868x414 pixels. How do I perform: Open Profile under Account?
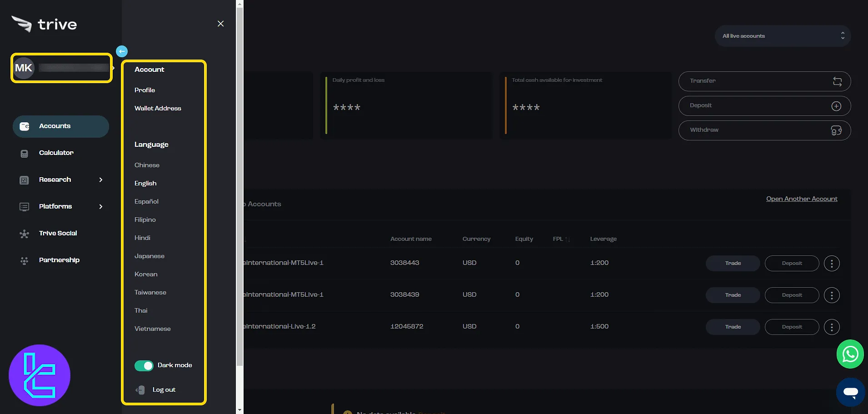coord(145,90)
